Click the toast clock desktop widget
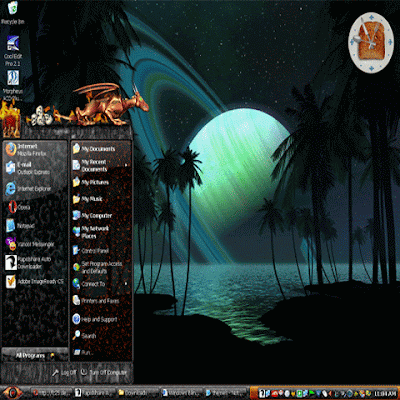The height and width of the screenshot is (400, 400). (x=371, y=42)
